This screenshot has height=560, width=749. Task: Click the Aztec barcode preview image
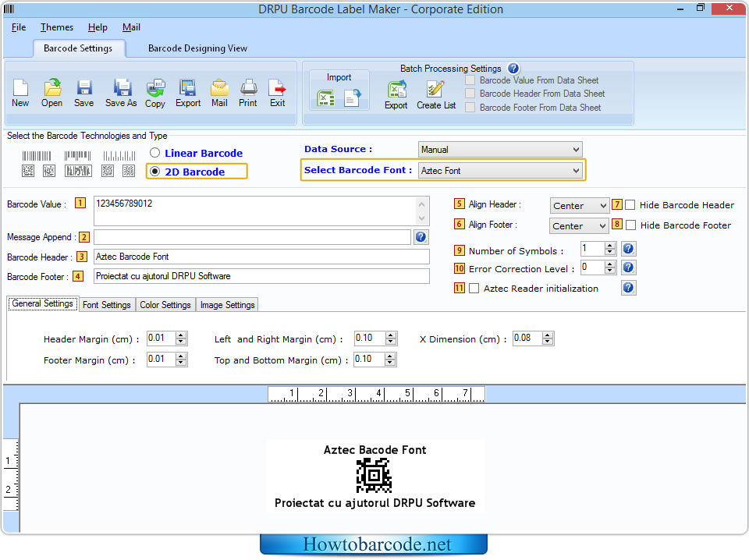pyautogui.click(x=374, y=476)
